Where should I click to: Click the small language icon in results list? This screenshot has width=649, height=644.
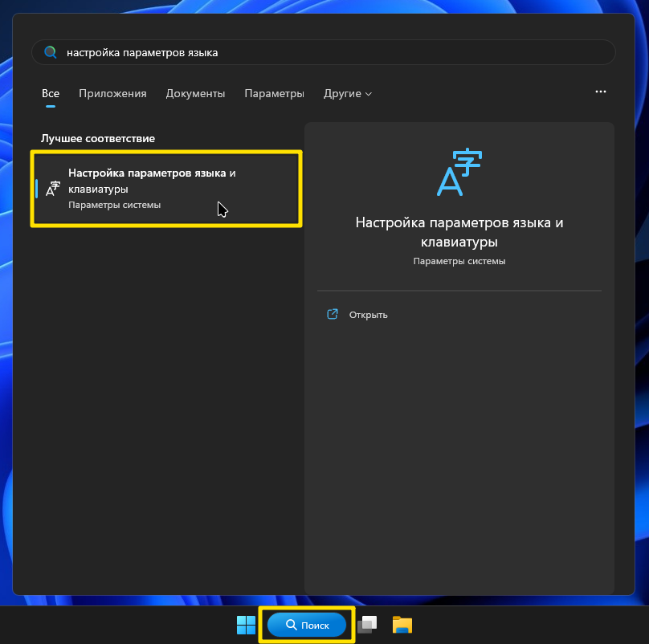(53, 189)
